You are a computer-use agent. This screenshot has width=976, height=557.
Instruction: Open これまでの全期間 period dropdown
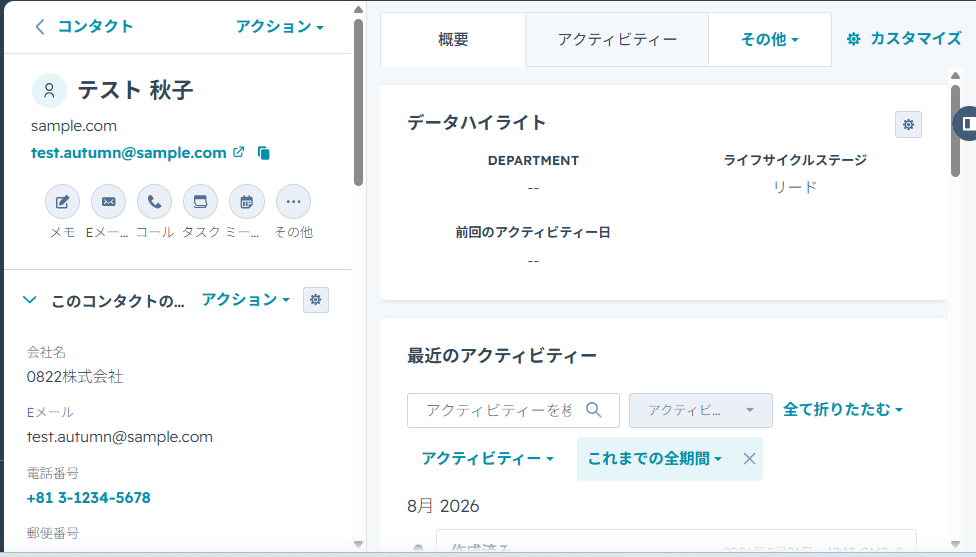click(655, 459)
